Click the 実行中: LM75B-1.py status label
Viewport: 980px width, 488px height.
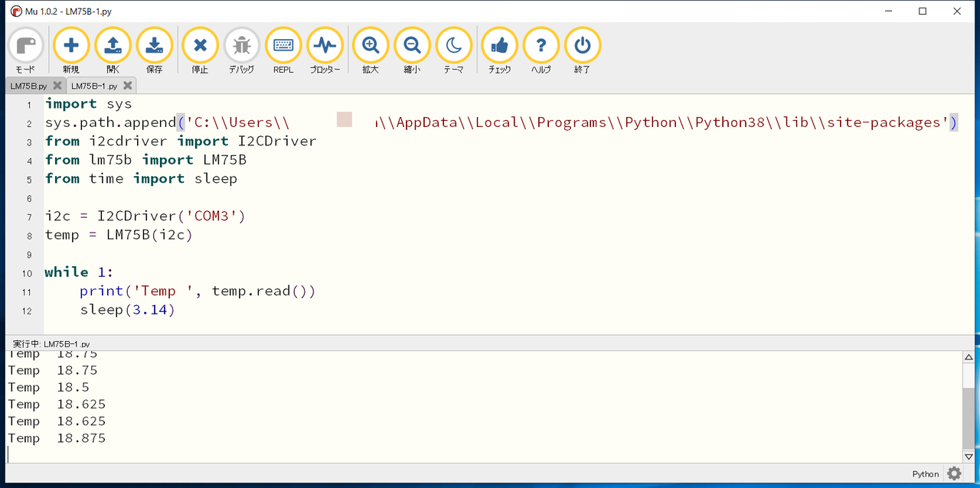[x=51, y=344]
